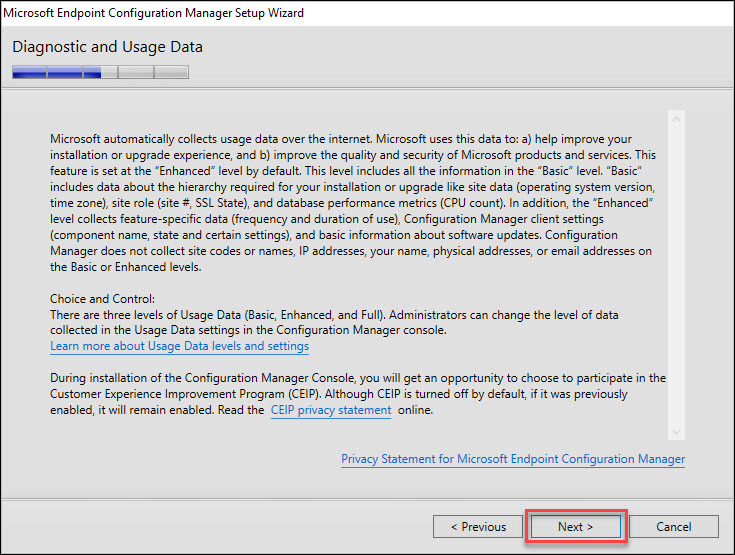Go back with the Previous button
Image resolution: width=735 pixels, height=555 pixels.
click(x=478, y=526)
